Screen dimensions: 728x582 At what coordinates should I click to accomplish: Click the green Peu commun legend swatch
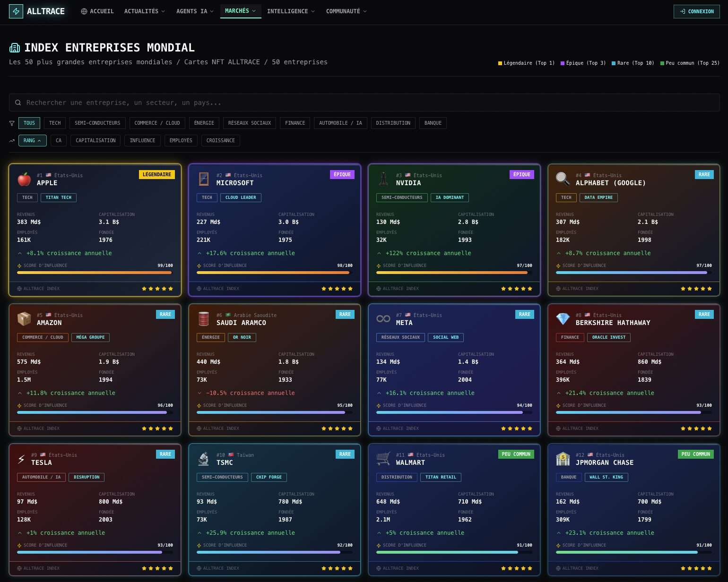coord(662,63)
